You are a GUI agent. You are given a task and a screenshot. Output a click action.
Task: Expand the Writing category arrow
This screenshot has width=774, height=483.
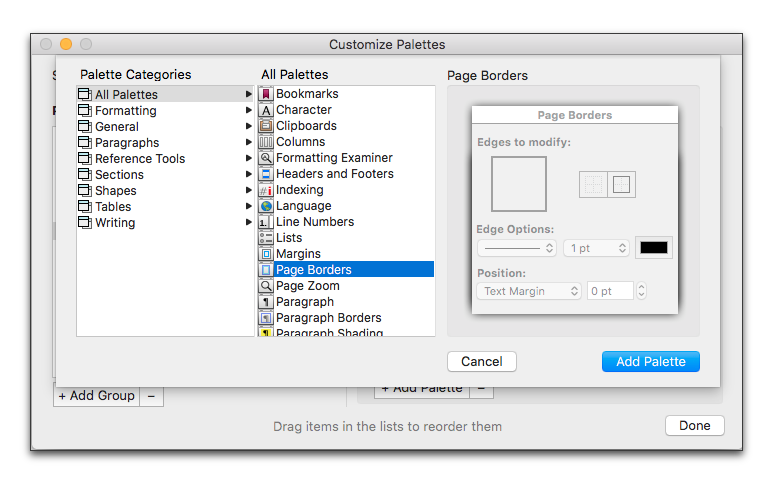pyautogui.click(x=248, y=222)
